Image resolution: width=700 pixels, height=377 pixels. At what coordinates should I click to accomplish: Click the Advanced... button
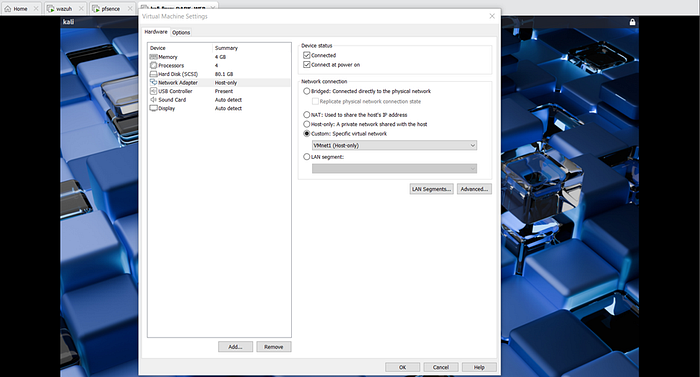tap(474, 189)
